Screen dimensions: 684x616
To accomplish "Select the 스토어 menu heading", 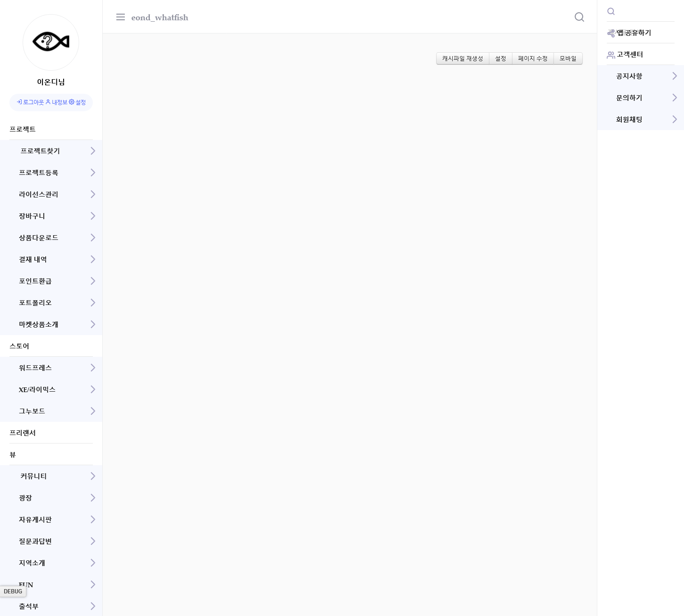I will pyautogui.click(x=19, y=346).
